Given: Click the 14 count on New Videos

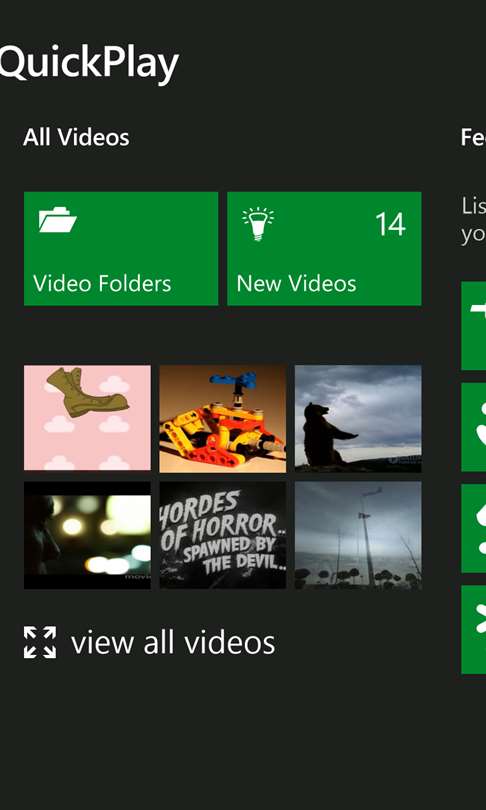Looking at the screenshot, I should point(390,224).
